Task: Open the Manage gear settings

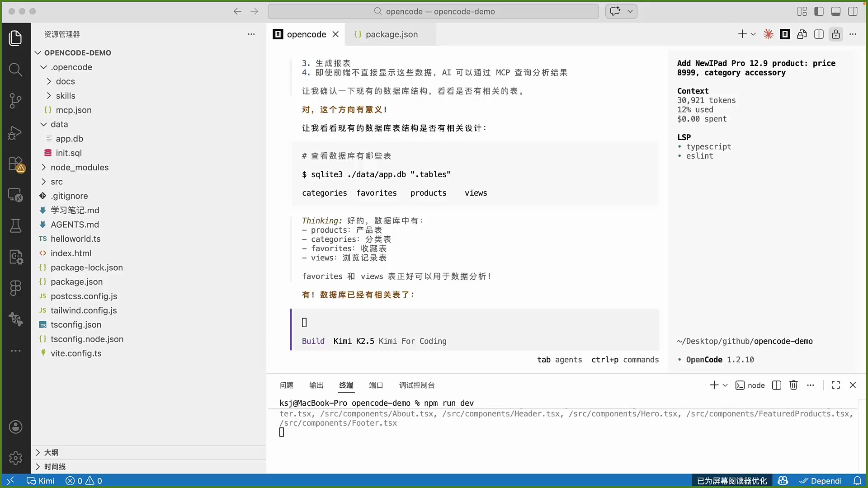Action: (x=15, y=458)
